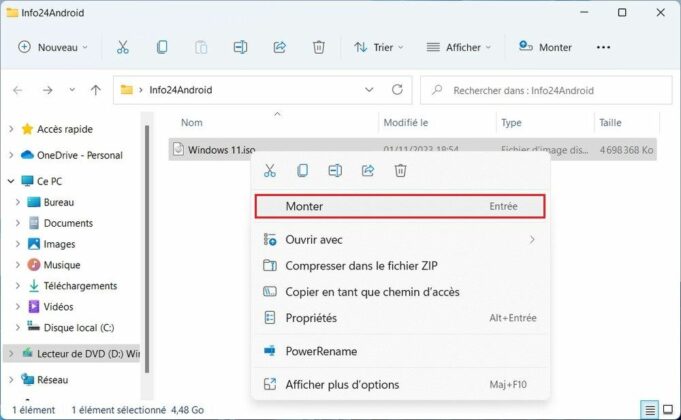Viewport: 681px width, 420px height.
Task: Select Ce PC in the sidebar
Action: [49, 181]
